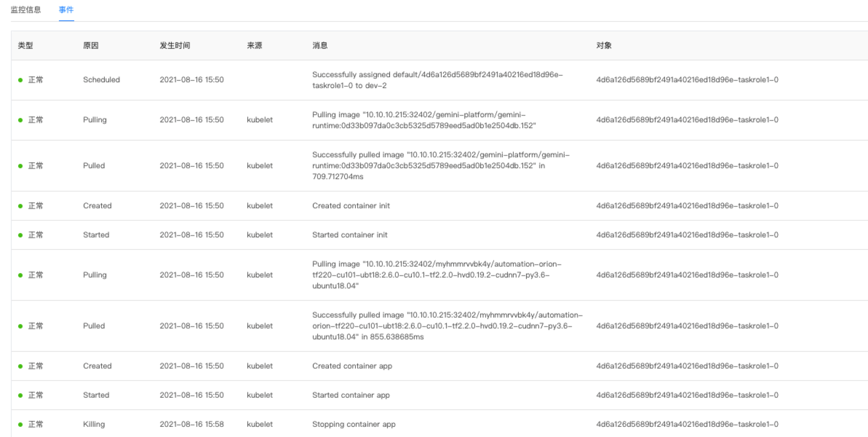
Task: Click the 来源 column header
Action: pyautogui.click(x=254, y=46)
